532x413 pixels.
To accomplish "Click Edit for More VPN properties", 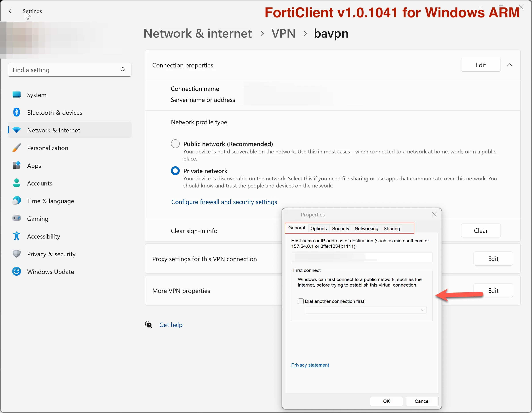I will tap(493, 291).
